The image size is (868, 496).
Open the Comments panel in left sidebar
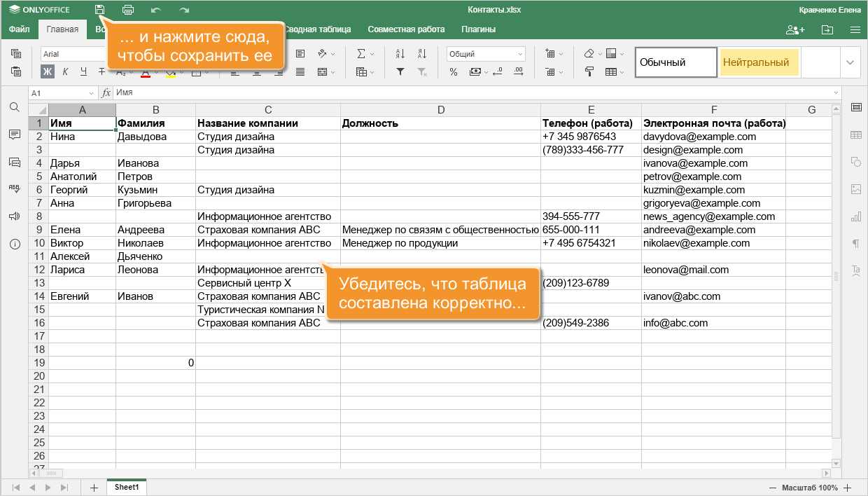[14, 134]
